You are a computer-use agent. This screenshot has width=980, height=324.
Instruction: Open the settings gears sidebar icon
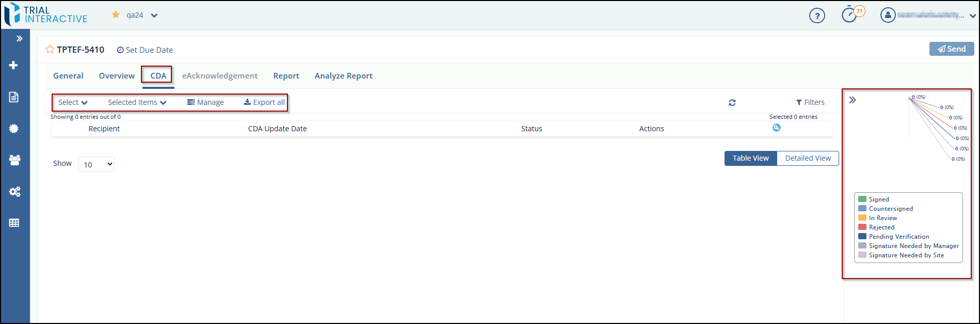click(x=14, y=192)
